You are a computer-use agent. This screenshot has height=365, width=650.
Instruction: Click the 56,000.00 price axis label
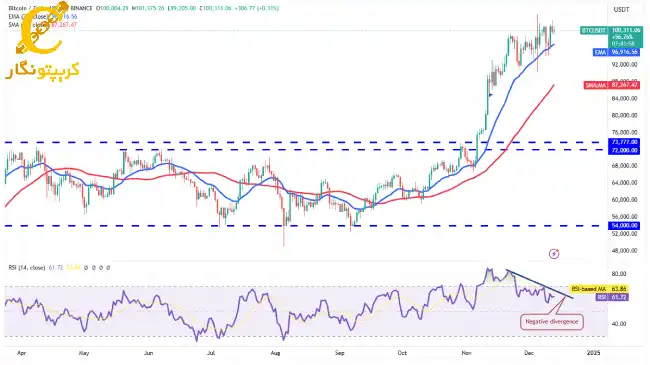[625, 217]
